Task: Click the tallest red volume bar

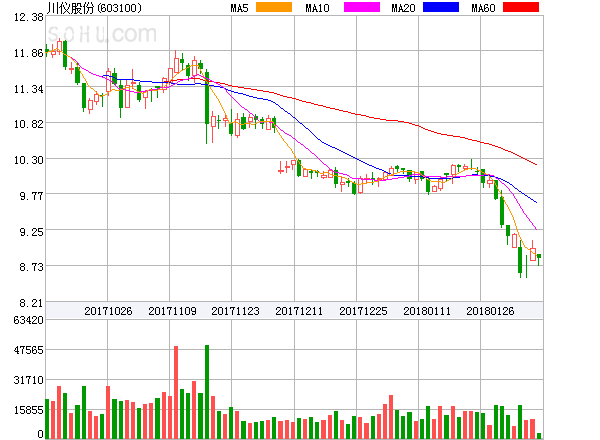Action: click(176, 392)
